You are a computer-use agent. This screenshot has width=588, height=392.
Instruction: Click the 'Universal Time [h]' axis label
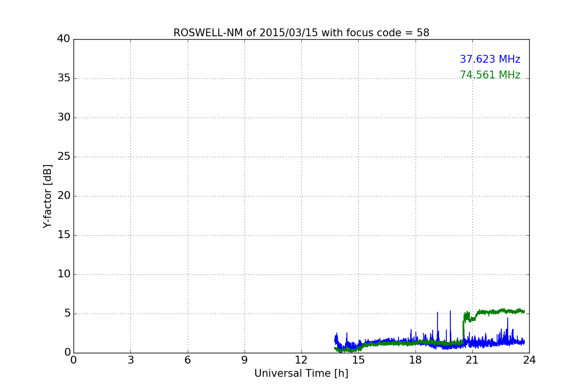coord(301,373)
